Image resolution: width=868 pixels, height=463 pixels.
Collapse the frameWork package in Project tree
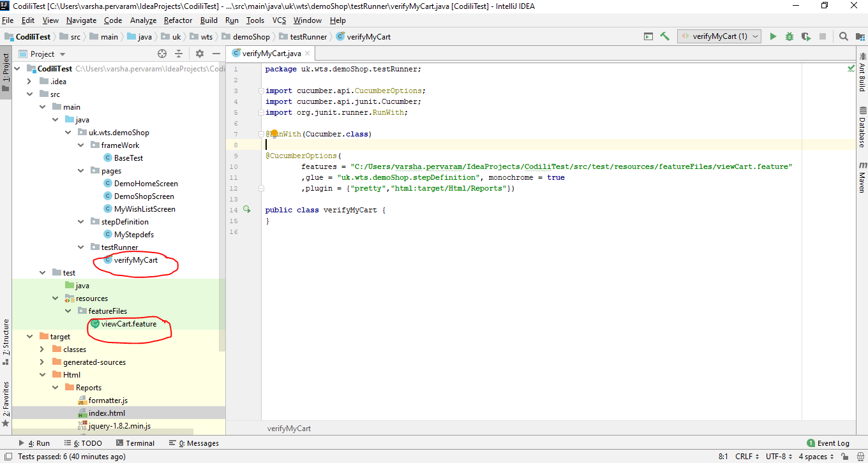(x=80, y=145)
